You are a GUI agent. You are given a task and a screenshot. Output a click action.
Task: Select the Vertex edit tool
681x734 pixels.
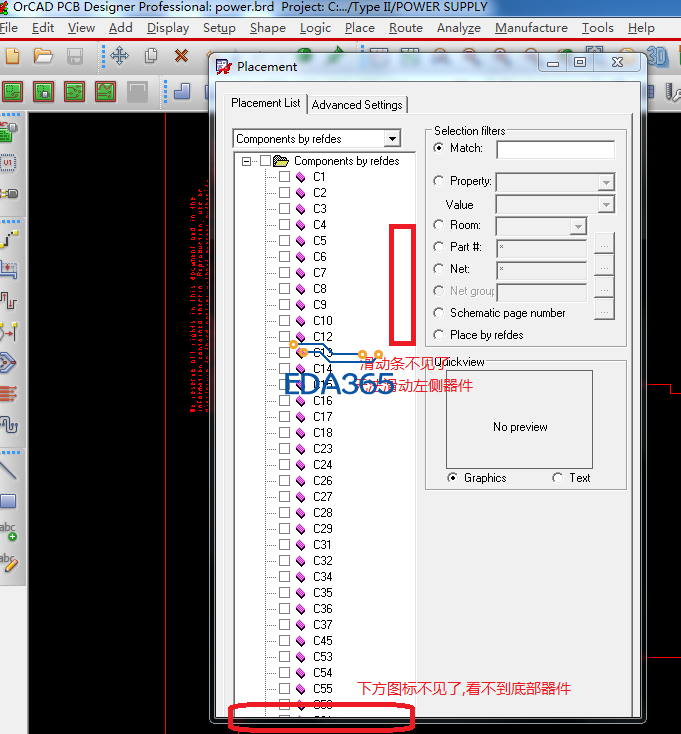pos(9,331)
